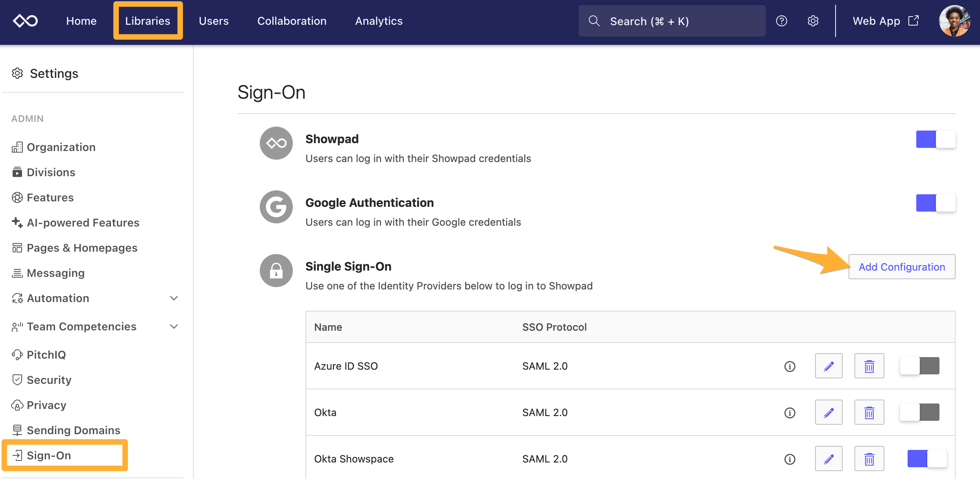Click the Divisions sidebar icon
Viewport: 980px width, 479px height.
[x=17, y=172]
